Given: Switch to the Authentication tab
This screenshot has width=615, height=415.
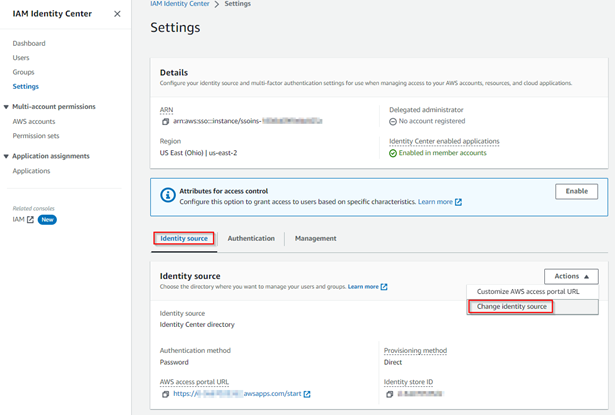Looking at the screenshot, I should click(251, 238).
